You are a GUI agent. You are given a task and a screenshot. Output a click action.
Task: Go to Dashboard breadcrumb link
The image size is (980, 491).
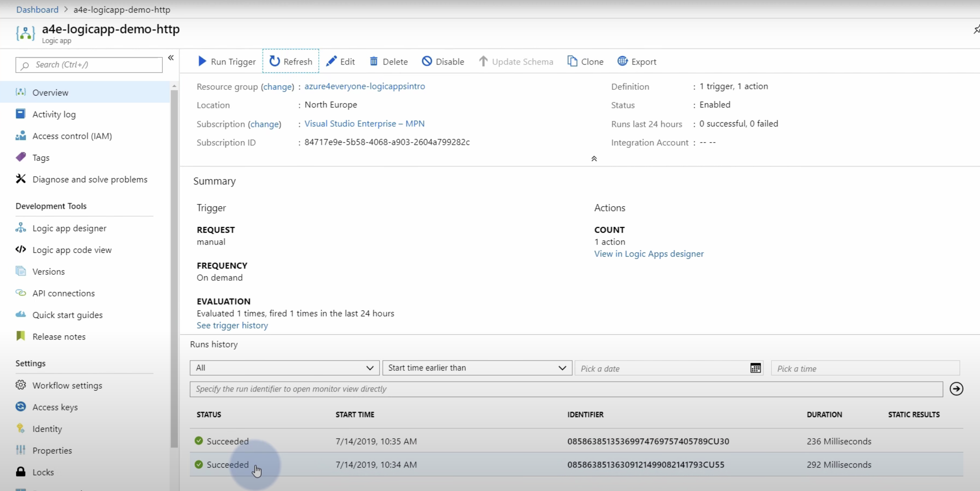point(37,9)
